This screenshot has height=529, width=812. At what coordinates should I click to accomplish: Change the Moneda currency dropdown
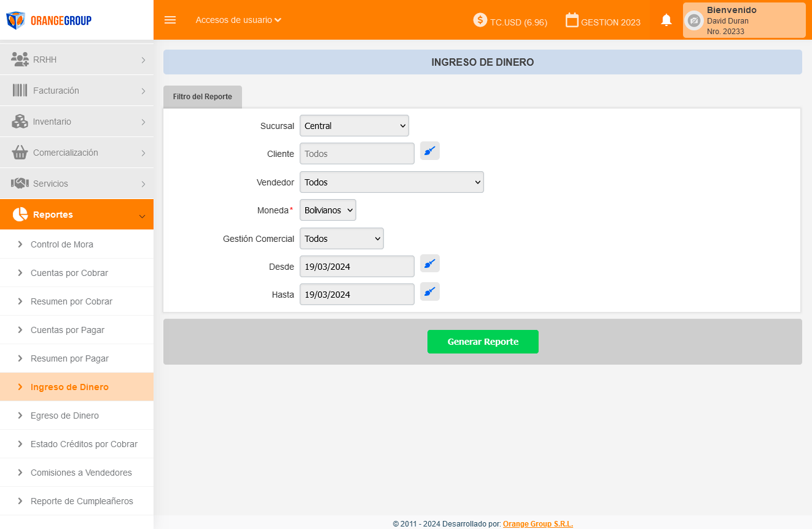(328, 210)
